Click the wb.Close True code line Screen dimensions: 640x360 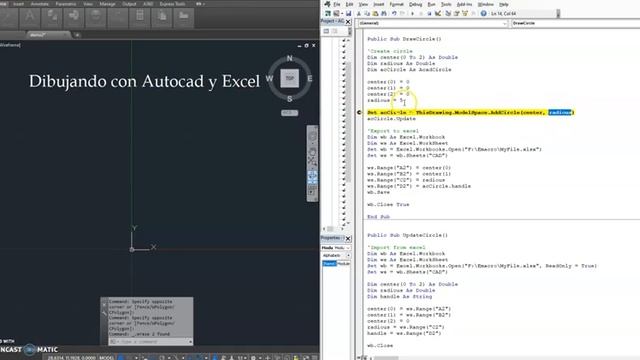[x=388, y=204]
